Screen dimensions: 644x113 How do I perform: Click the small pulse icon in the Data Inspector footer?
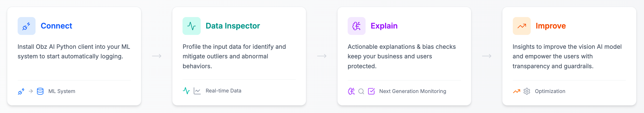click(186, 91)
